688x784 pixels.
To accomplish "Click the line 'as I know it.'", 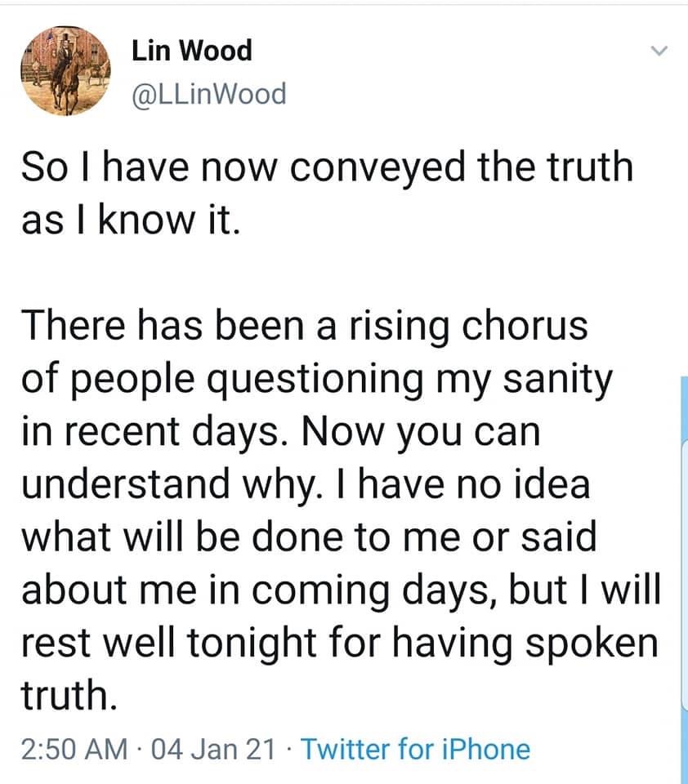I will (x=131, y=220).
